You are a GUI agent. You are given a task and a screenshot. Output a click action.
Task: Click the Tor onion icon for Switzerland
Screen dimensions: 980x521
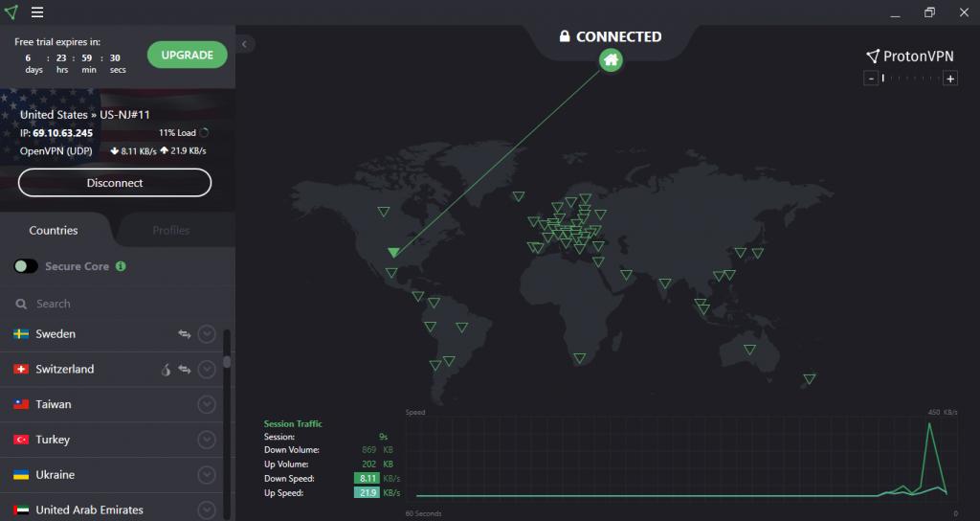point(166,370)
